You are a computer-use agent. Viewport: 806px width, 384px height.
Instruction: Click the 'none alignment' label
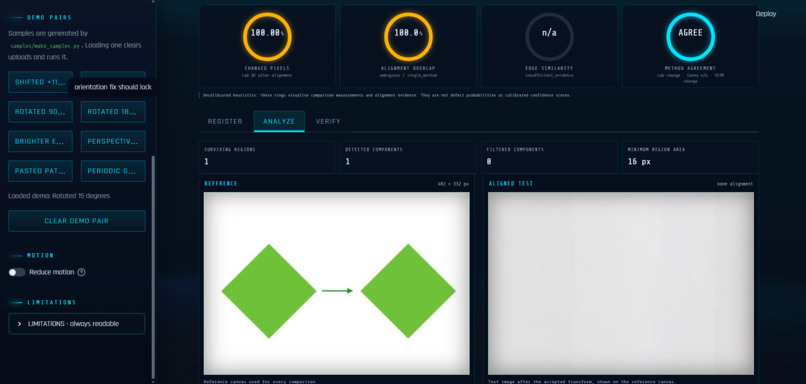click(735, 184)
